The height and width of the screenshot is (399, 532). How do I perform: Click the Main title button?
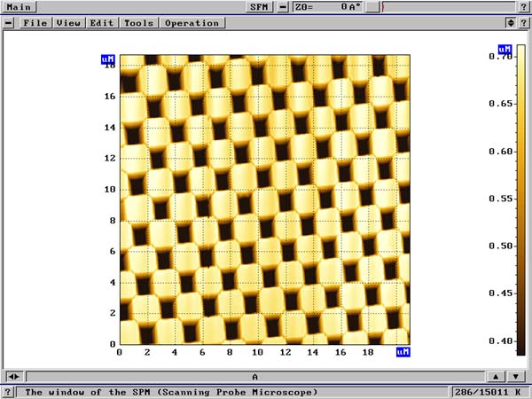tap(20, 7)
